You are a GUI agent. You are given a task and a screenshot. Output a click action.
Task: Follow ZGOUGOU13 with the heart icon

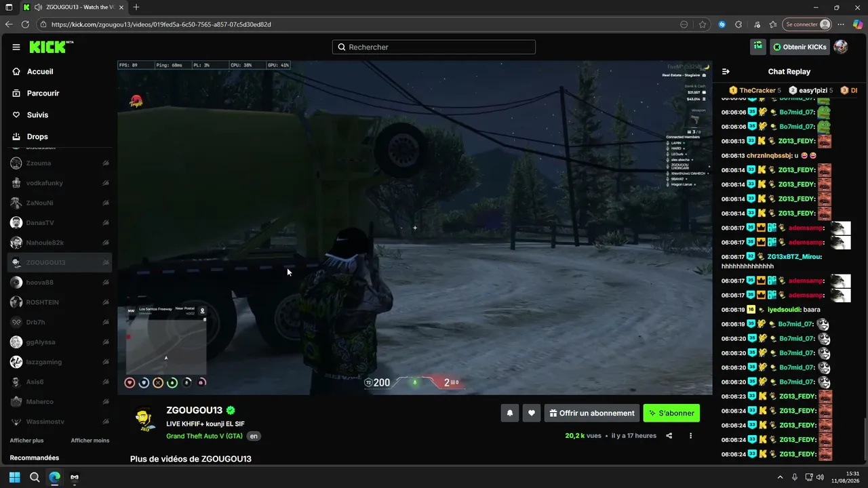[x=532, y=413]
